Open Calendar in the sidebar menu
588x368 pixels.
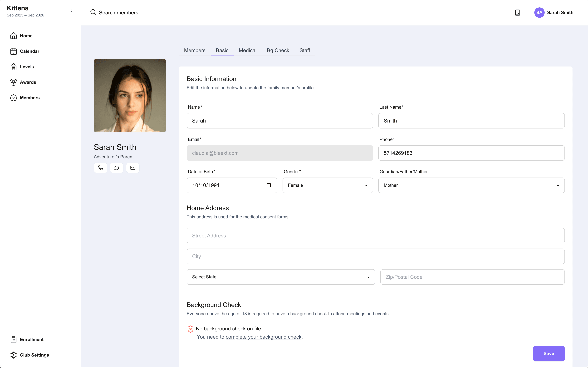(x=30, y=51)
